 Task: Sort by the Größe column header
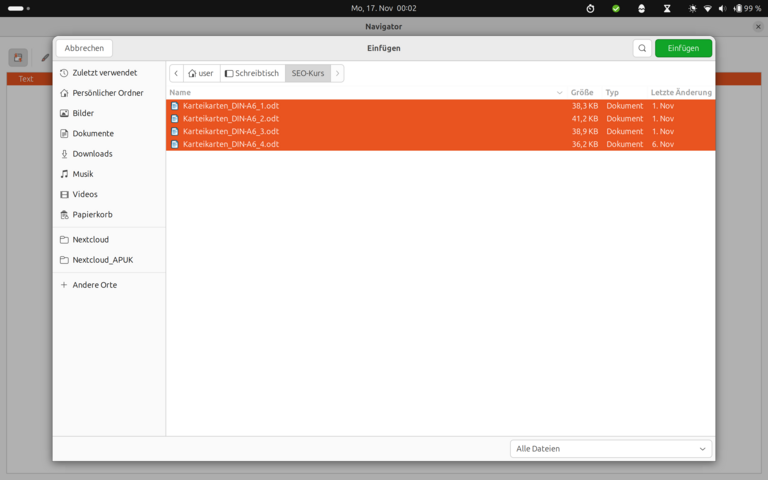click(582, 93)
